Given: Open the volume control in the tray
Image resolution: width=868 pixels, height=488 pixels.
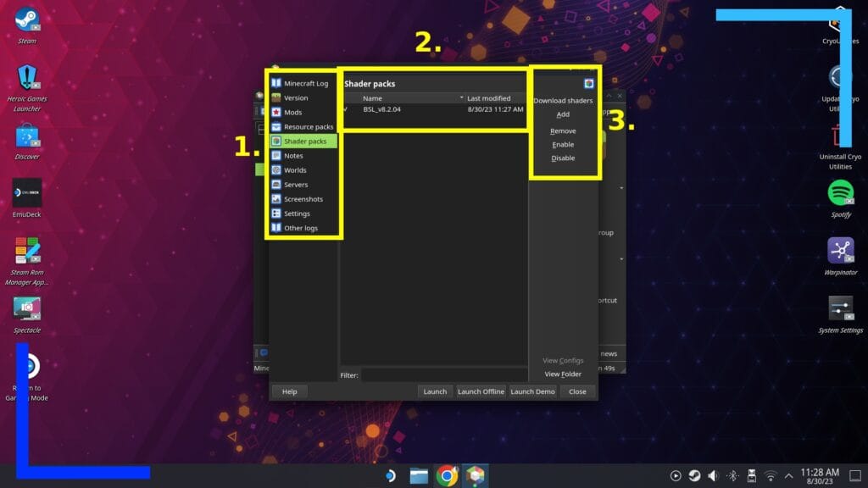Looking at the screenshot, I should (713, 475).
